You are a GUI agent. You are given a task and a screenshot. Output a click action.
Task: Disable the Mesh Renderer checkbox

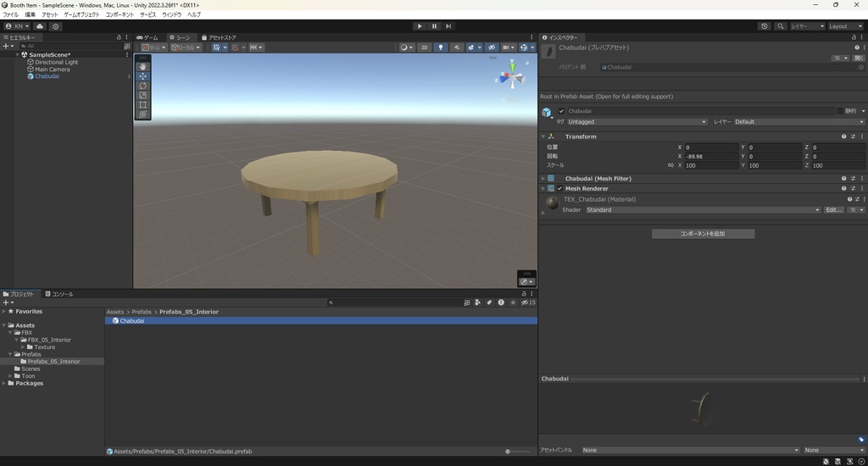[559, 189]
